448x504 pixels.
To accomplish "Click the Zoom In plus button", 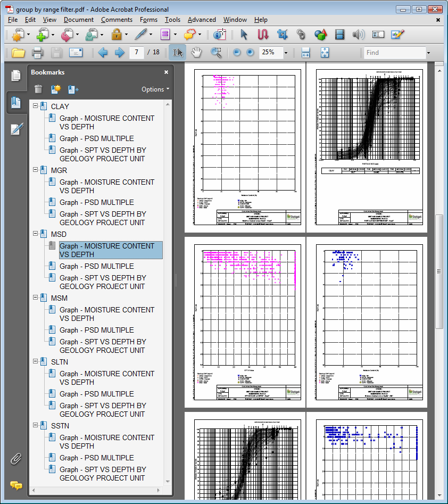I will pos(250,53).
